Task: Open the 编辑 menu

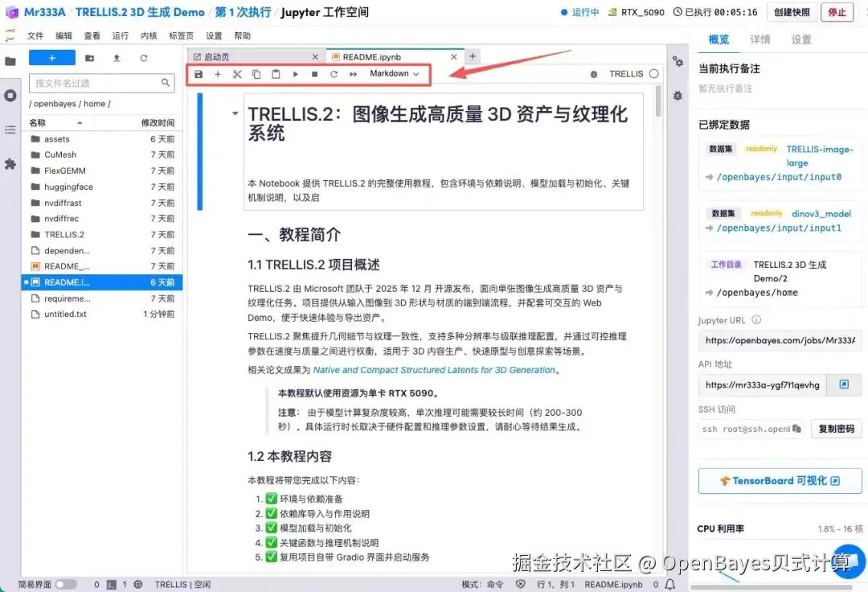Action: (63, 35)
